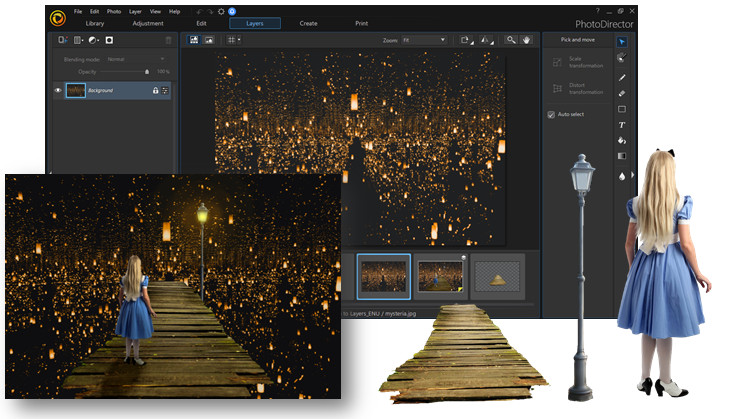Image resolution: width=734 pixels, height=419 pixels.
Task: Click the Hand pan tool
Action: [x=527, y=40]
